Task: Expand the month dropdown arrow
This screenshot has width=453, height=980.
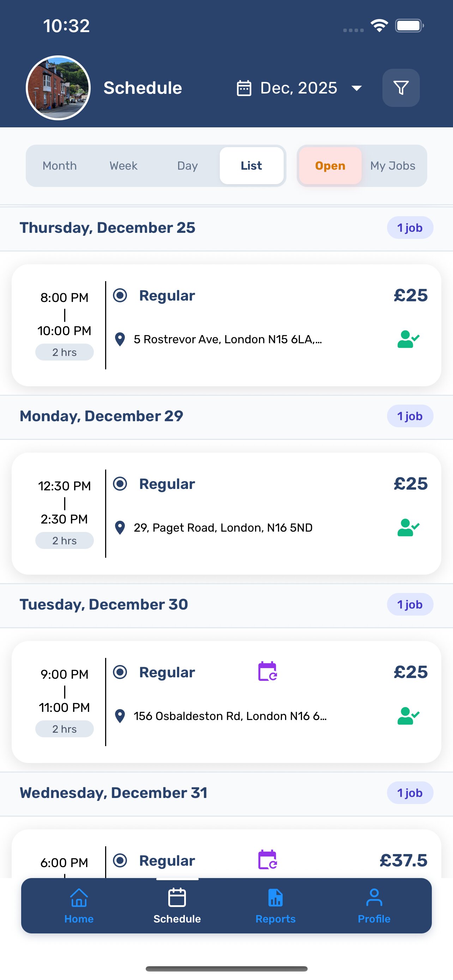Action: click(x=356, y=88)
